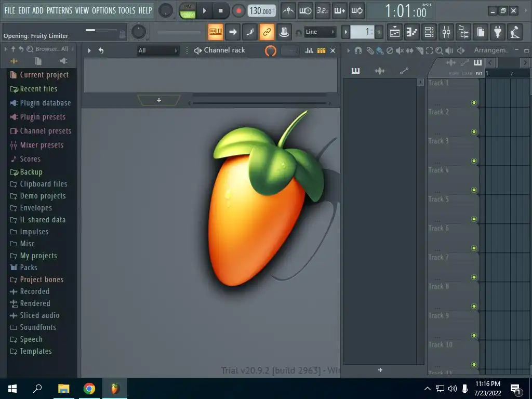532x399 pixels.
Task: Click the red Record button
Action: [x=238, y=11]
